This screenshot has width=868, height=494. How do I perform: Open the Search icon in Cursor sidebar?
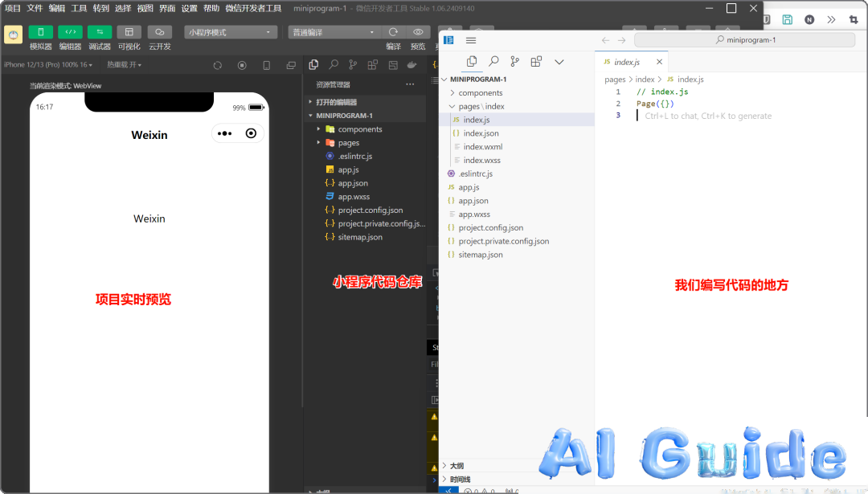[x=493, y=61]
